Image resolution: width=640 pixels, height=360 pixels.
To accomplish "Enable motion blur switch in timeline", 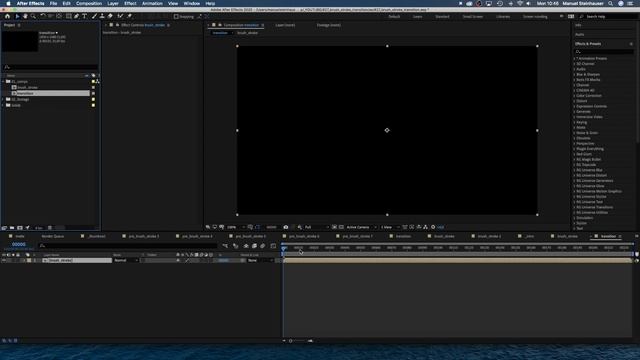I will (262, 246).
